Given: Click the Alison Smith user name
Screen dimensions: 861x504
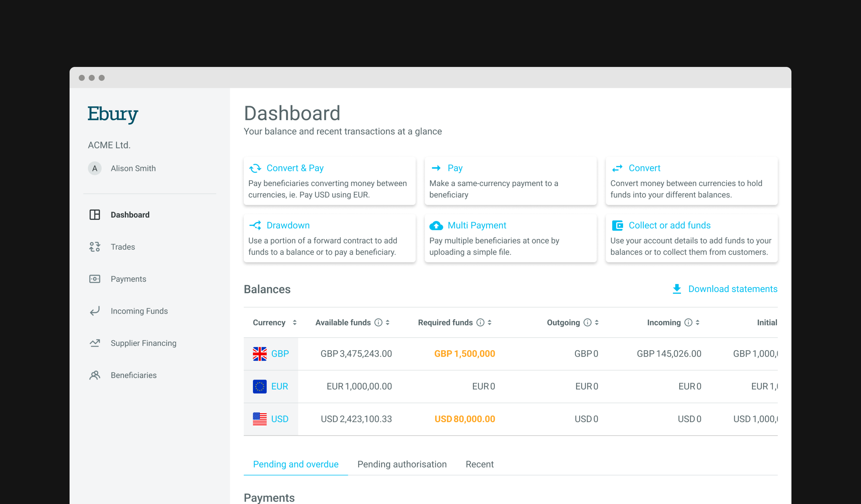Looking at the screenshot, I should [133, 168].
